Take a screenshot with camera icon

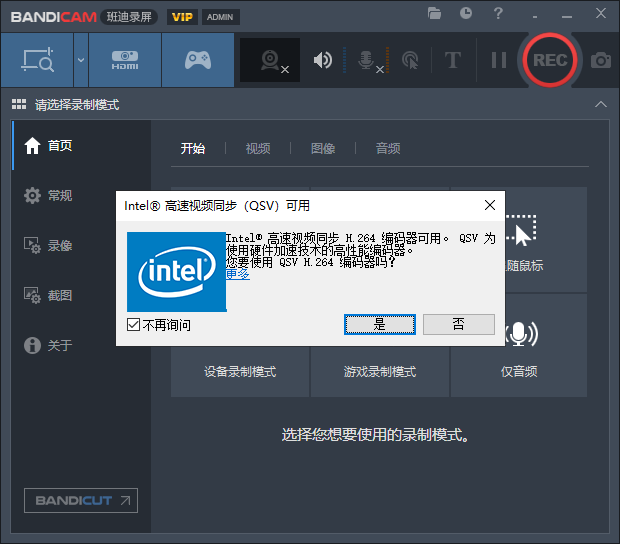tap(600, 60)
